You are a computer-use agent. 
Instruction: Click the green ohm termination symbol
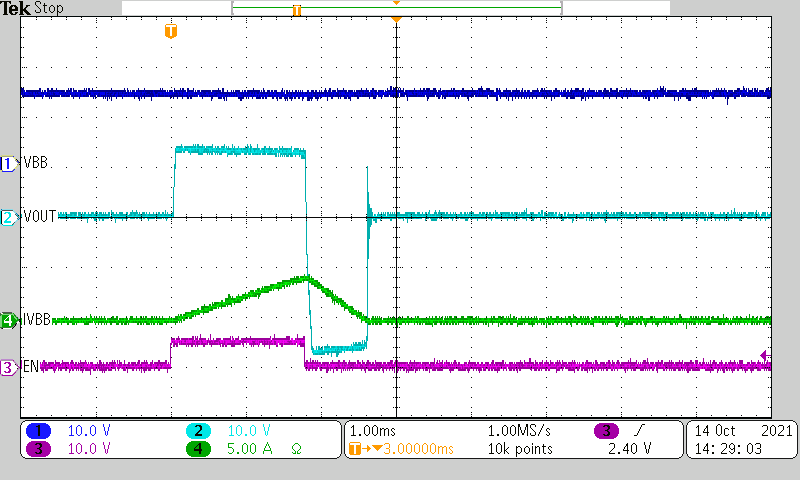click(296, 449)
